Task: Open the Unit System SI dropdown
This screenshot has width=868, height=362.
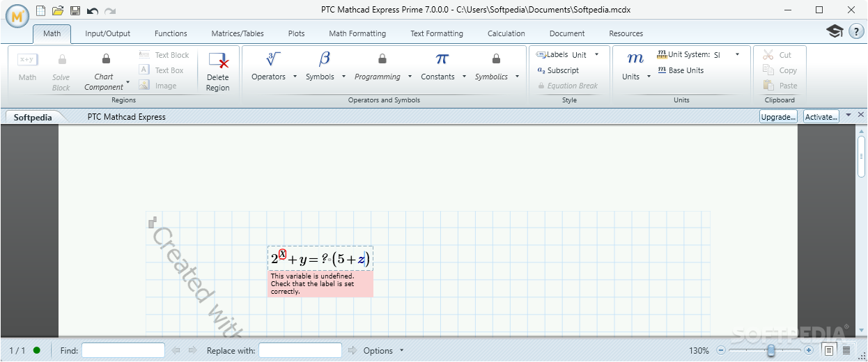Action: coord(737,54)
